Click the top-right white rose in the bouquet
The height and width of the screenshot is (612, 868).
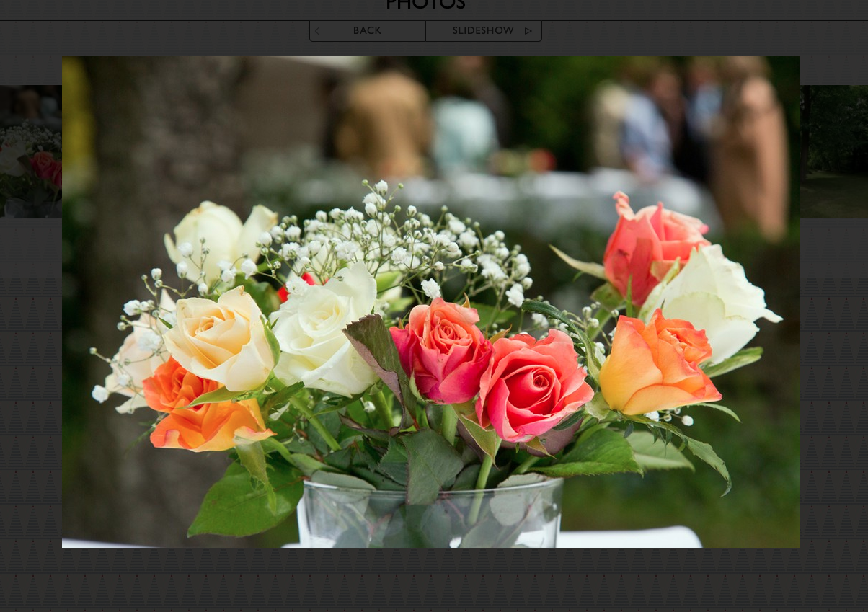tap(714, 297)
